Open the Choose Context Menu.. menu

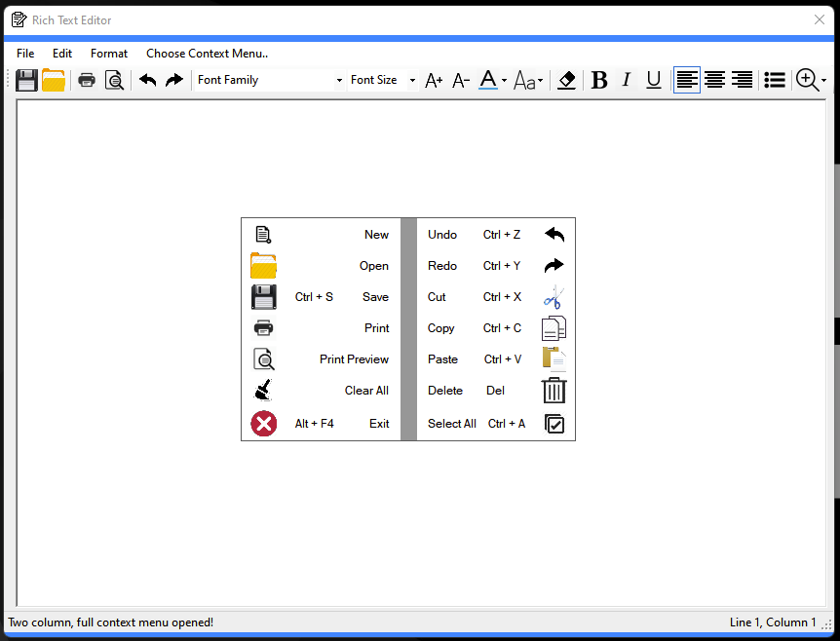click(x=207, y=54)
